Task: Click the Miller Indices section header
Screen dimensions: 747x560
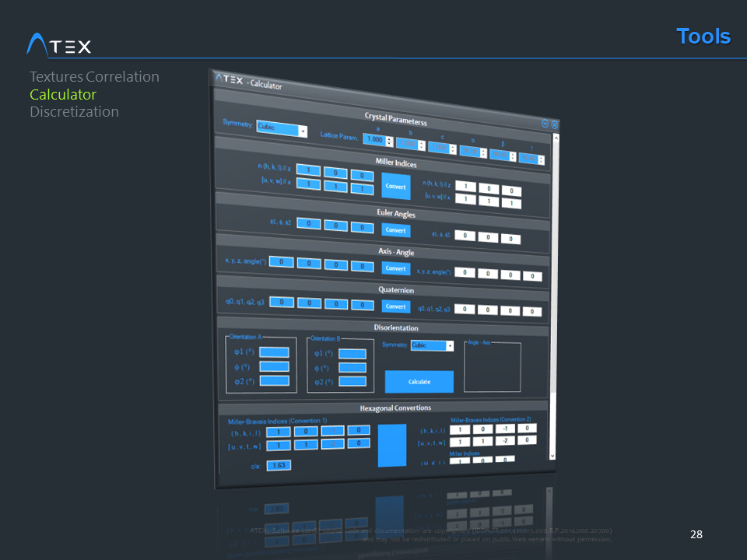Action: [396, 163]
